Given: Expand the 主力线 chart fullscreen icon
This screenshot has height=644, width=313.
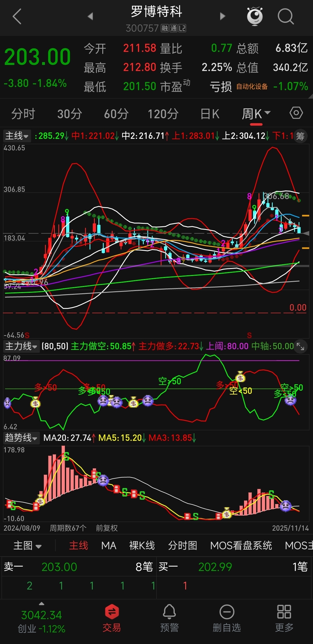Looking at the screenshot, I should [x=301, y=346].
